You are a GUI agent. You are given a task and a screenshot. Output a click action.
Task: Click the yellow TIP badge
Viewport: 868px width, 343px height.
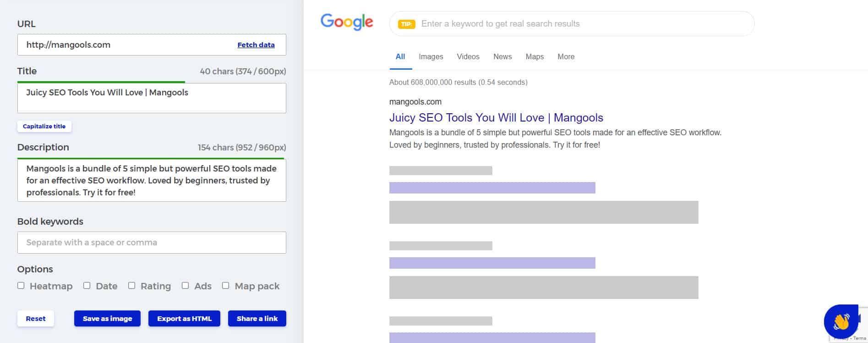point(406,24)
